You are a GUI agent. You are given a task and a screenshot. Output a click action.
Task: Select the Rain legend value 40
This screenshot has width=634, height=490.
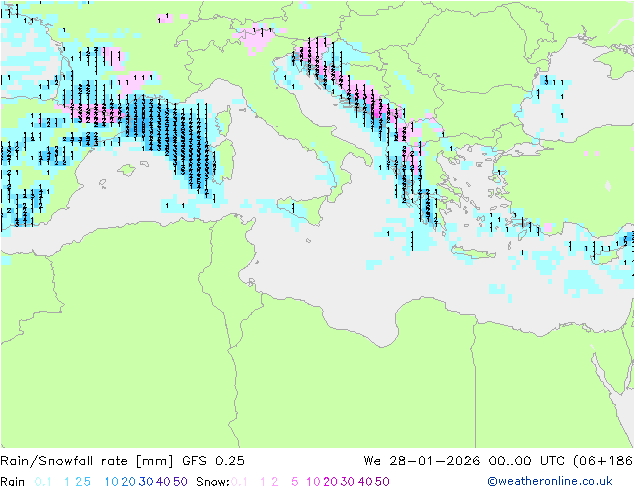point(163,482)
